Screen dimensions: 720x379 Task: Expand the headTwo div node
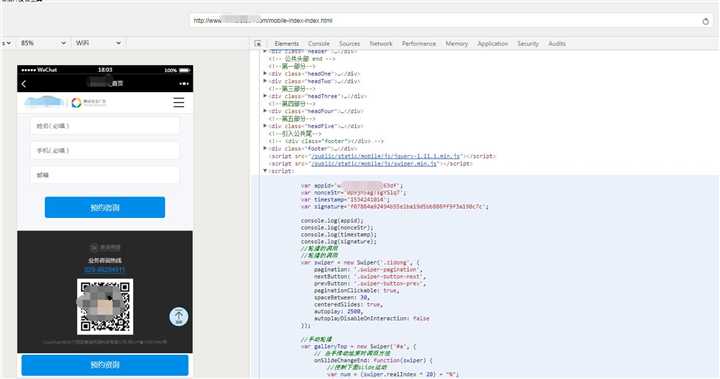(x=265, y=81)
